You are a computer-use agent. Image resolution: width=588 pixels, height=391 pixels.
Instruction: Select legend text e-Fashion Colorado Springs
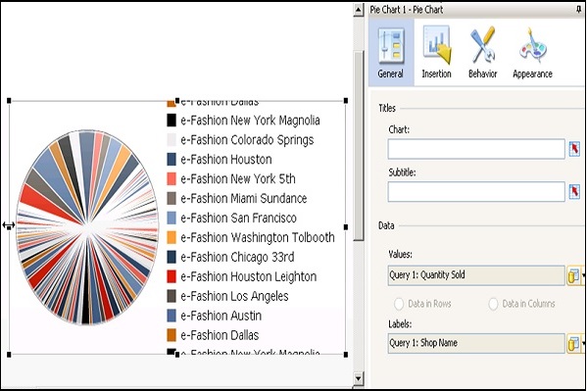[247, 140]
